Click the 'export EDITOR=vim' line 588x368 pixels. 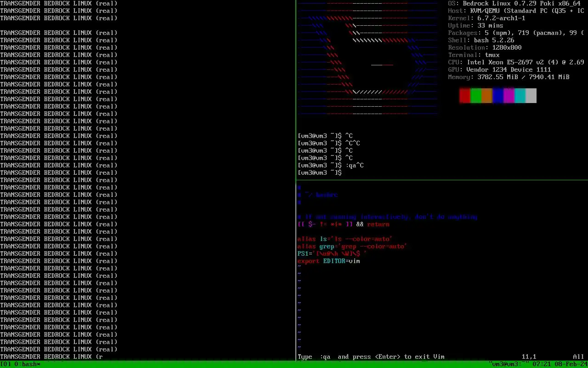[x=329, y=261]
